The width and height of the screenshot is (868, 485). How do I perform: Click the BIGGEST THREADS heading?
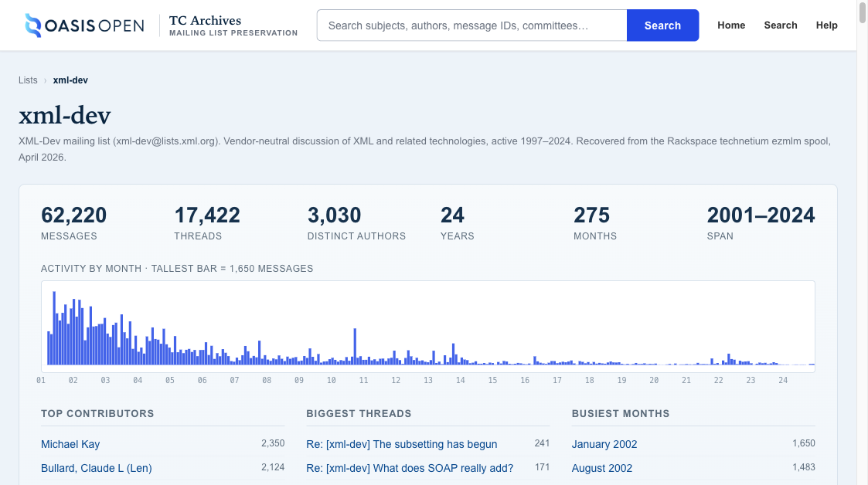coord(359,414)
